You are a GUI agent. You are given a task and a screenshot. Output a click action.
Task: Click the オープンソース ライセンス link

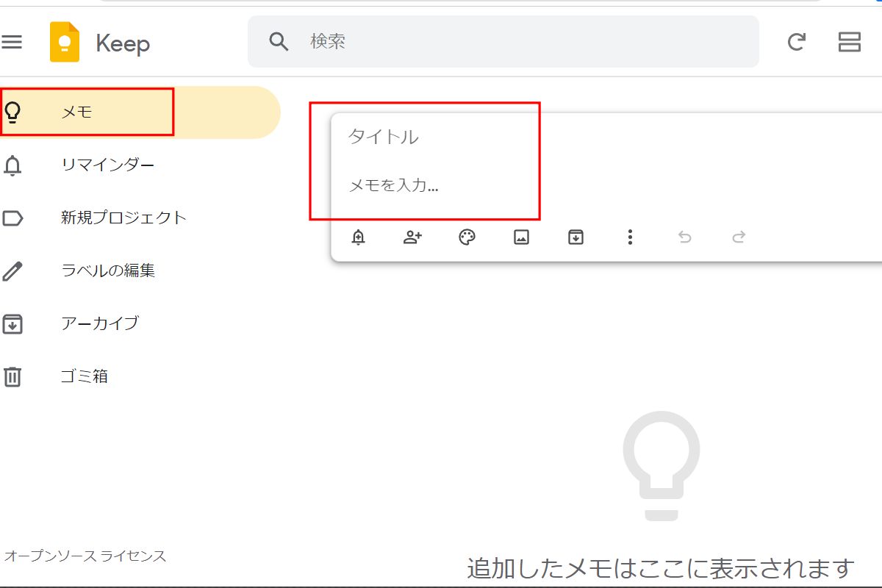pos(85,556)
